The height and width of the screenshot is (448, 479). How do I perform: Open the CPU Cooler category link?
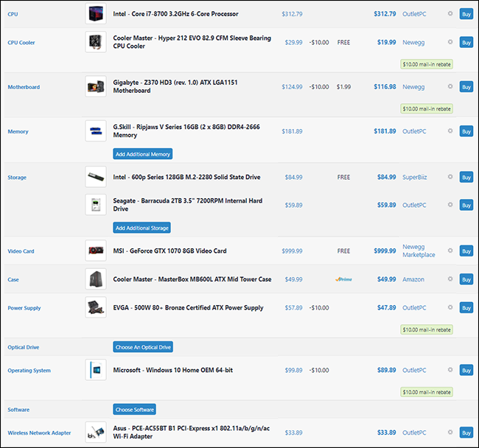point(21,43)
